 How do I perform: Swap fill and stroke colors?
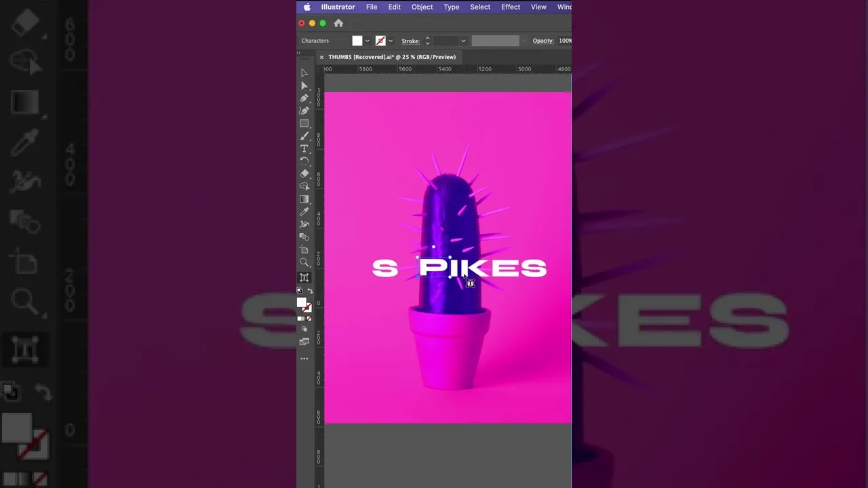[x=310, y=291]
